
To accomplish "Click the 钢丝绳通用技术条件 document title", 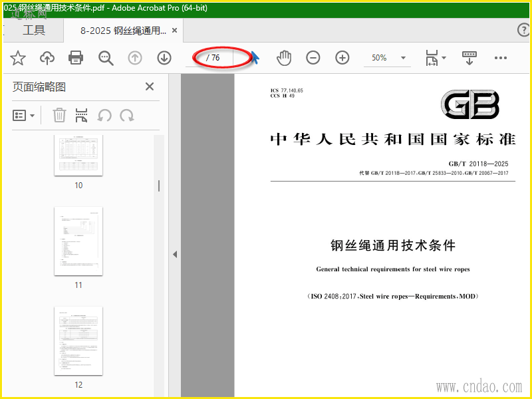I will (x=393, y=245).
